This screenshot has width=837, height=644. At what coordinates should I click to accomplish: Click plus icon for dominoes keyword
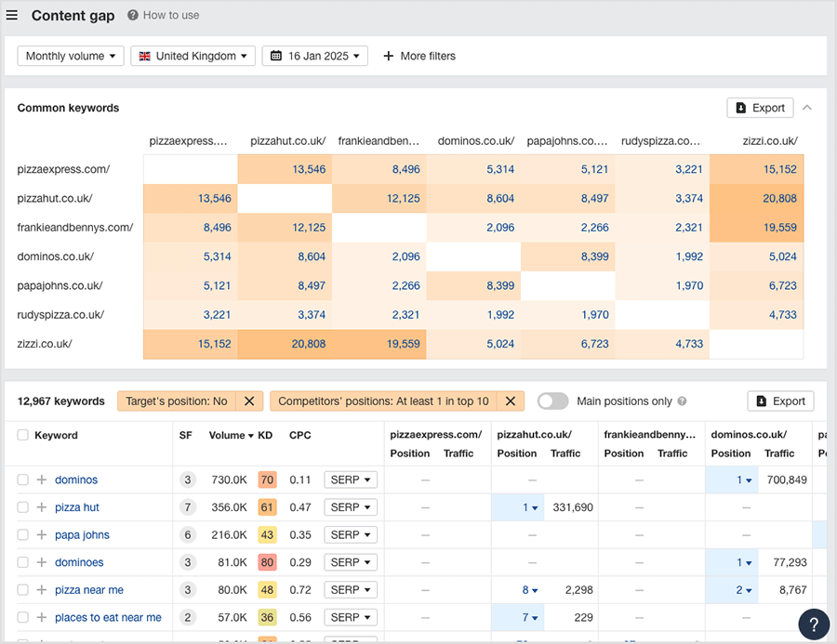[x=42, y=562]
